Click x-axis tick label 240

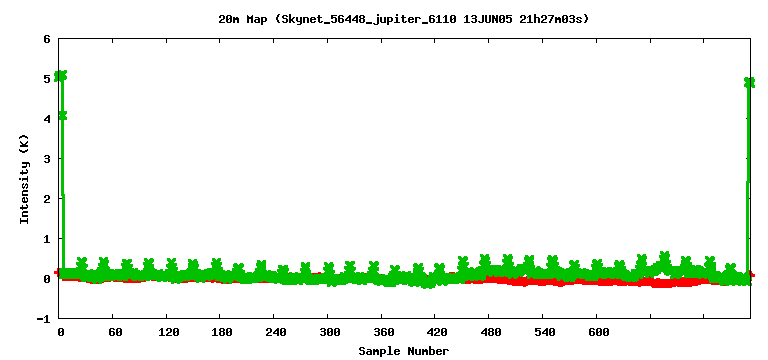276,332
